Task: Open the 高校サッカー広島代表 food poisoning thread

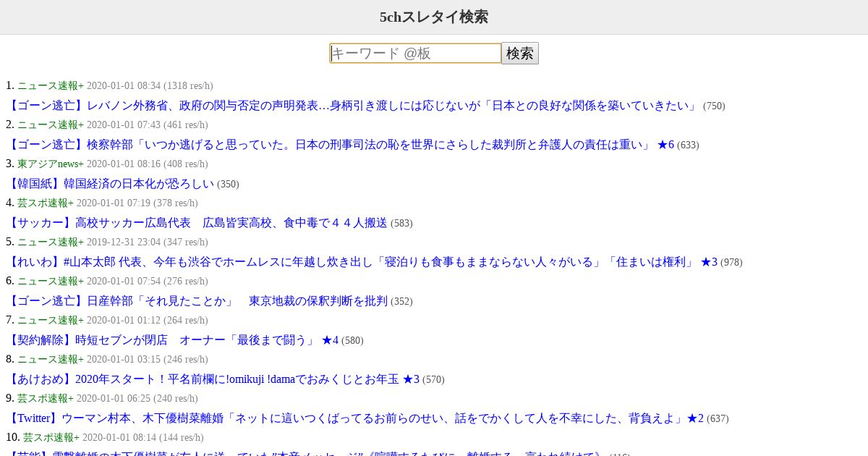Action: [x=197, y=223]
